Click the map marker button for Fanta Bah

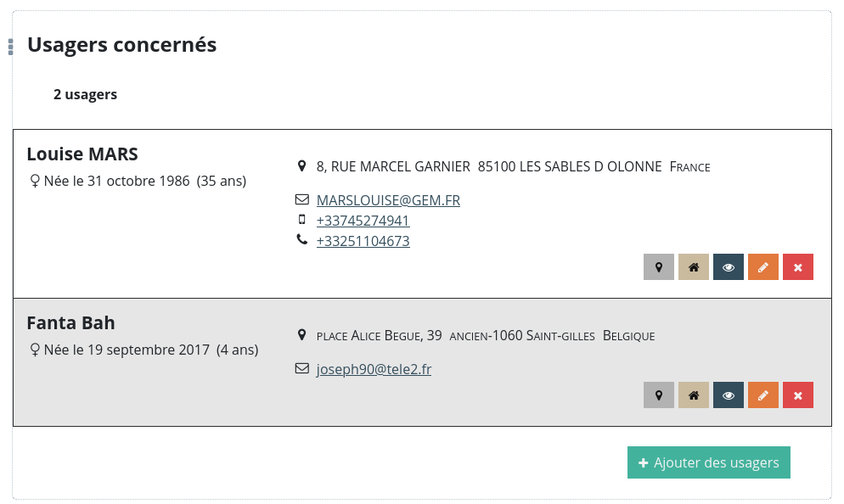(659, 395)
